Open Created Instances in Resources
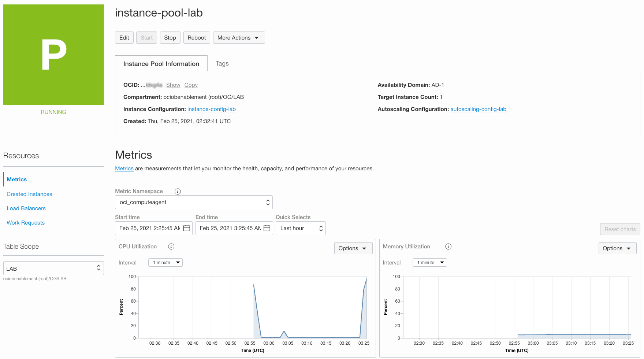The width and height of the screenshot is (644, 359). point(29,194)
